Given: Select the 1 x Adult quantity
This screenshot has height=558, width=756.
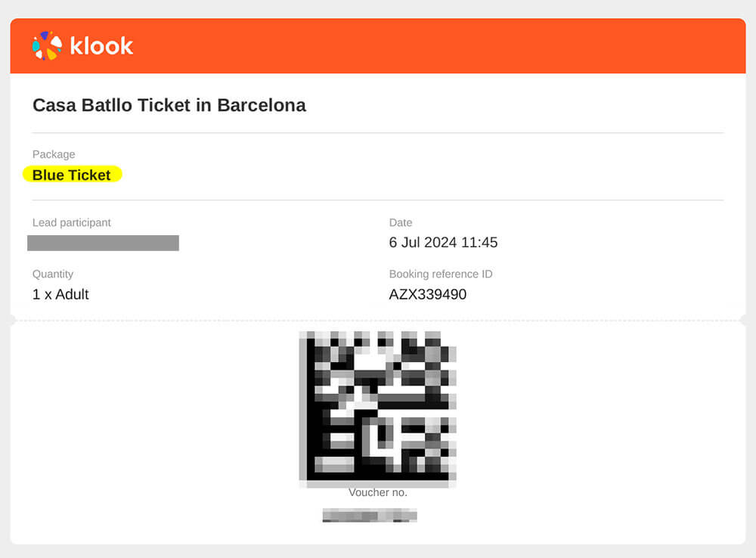Looking at the screenshot, I should point(60,294).
